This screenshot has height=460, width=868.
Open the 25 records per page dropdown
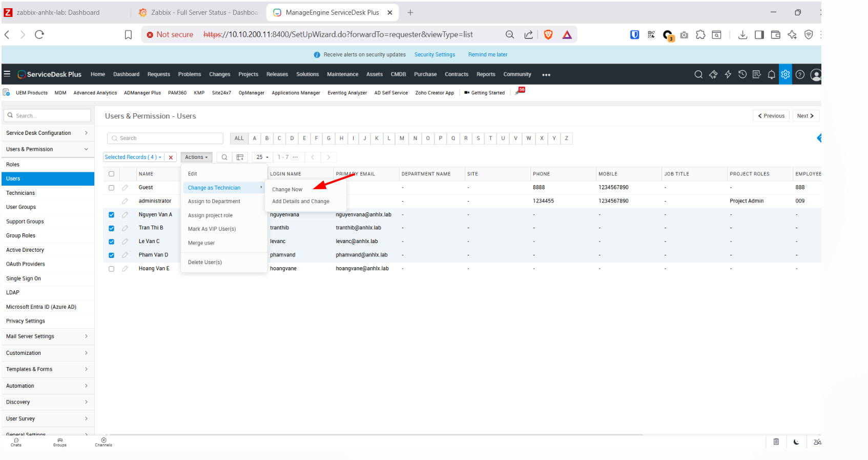tap(262, 157)
